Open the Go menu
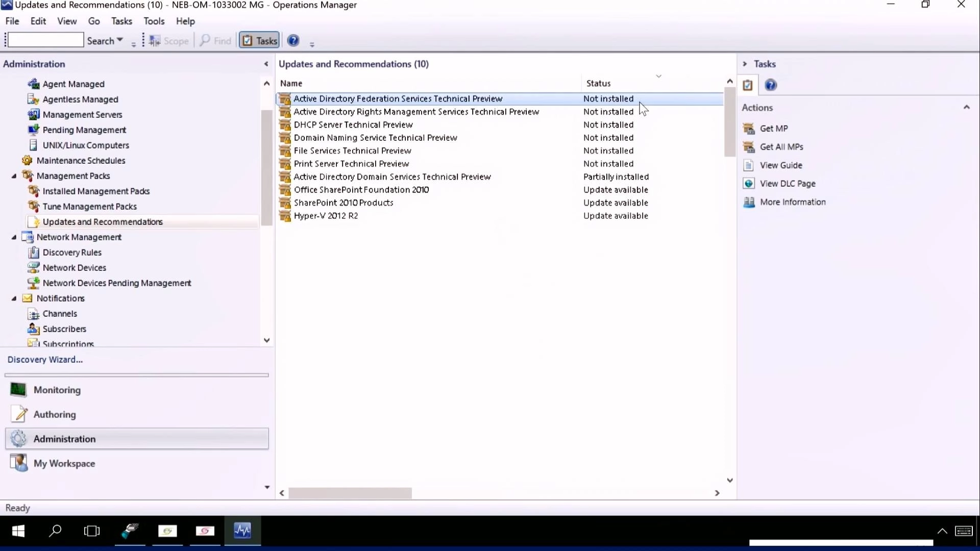The height and width of the screenshot is (551, 980). [94, 21]
